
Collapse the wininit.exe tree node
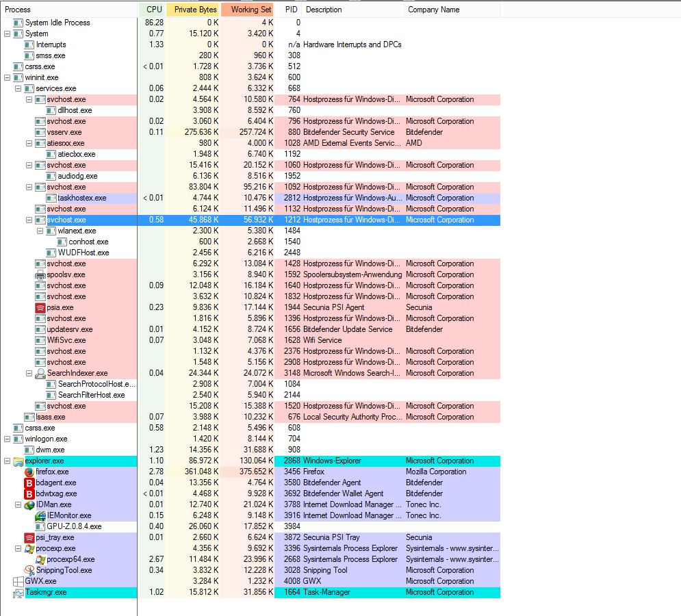[x=7, y=78]
